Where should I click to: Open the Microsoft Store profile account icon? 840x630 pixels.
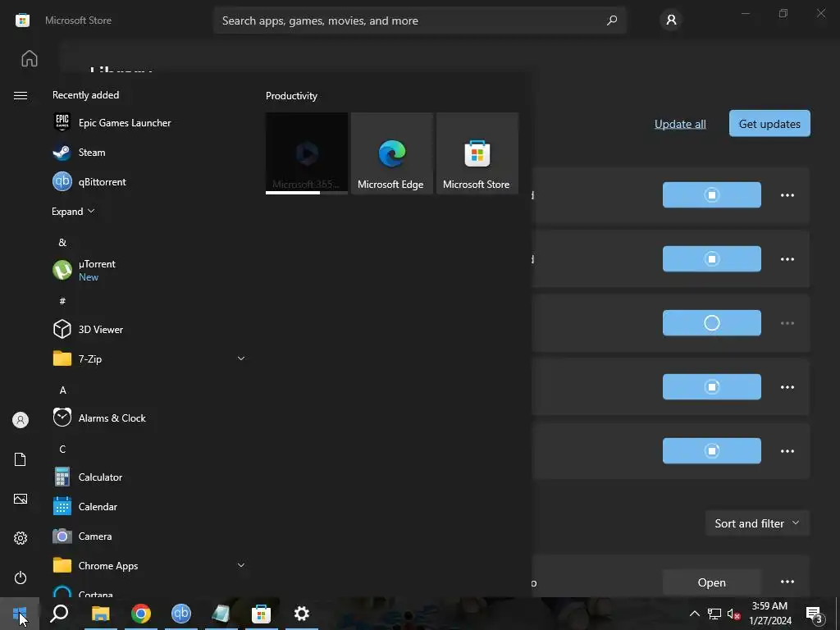point(671,21)
